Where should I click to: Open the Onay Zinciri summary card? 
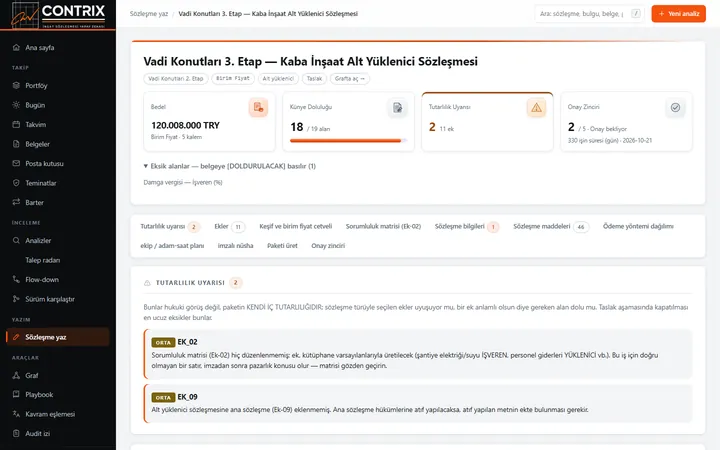(x=626, y=122)
